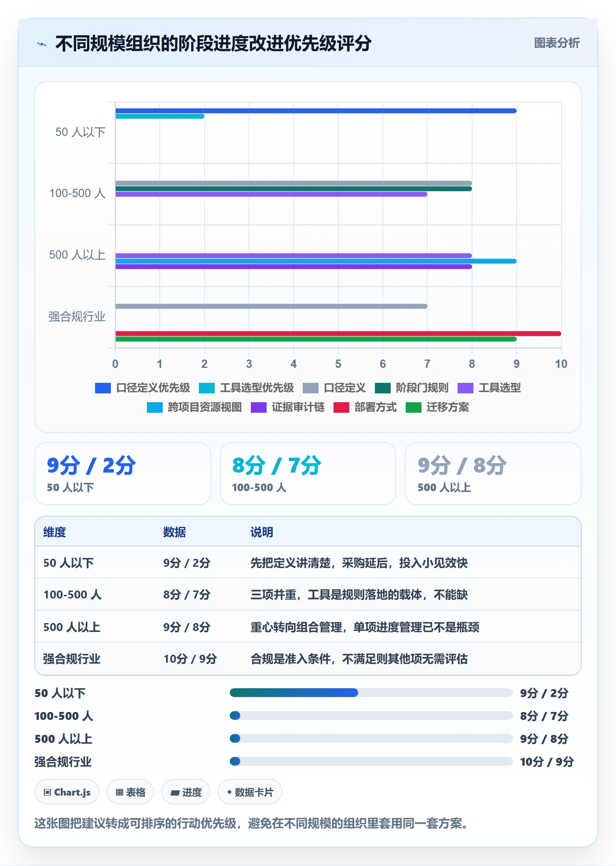Open the 9分 / 2分 data card
The image size is (616, 866).
[x=123, y=473]
